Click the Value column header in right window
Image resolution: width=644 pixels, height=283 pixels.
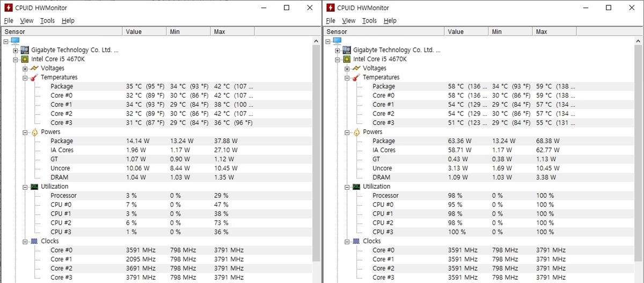click(x=466, y=32)
